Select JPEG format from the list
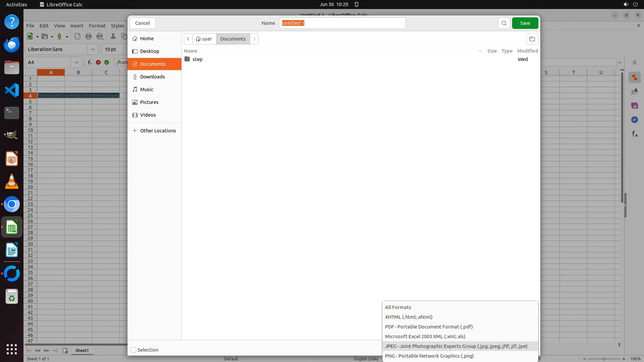 tap(456, 346)
